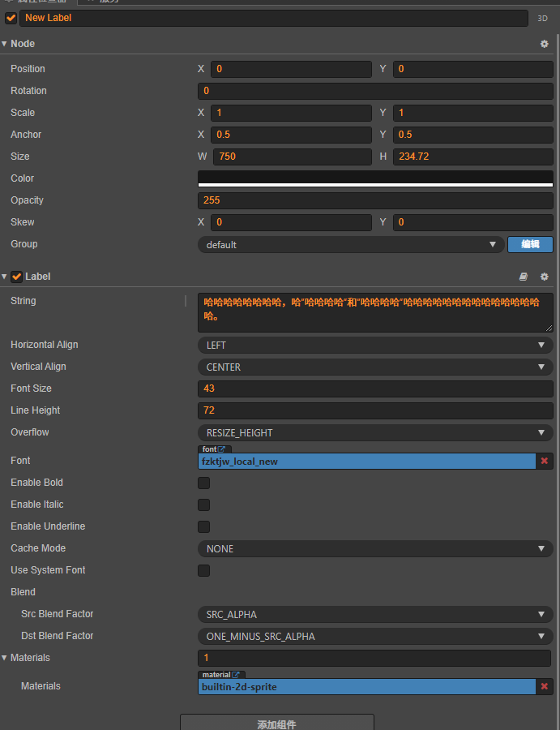Click the Label component gear icon

click(545, 277)
